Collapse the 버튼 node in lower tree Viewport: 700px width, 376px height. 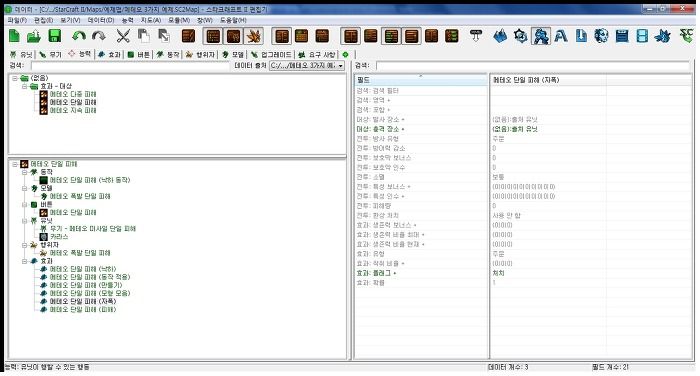tap(25, 205)
